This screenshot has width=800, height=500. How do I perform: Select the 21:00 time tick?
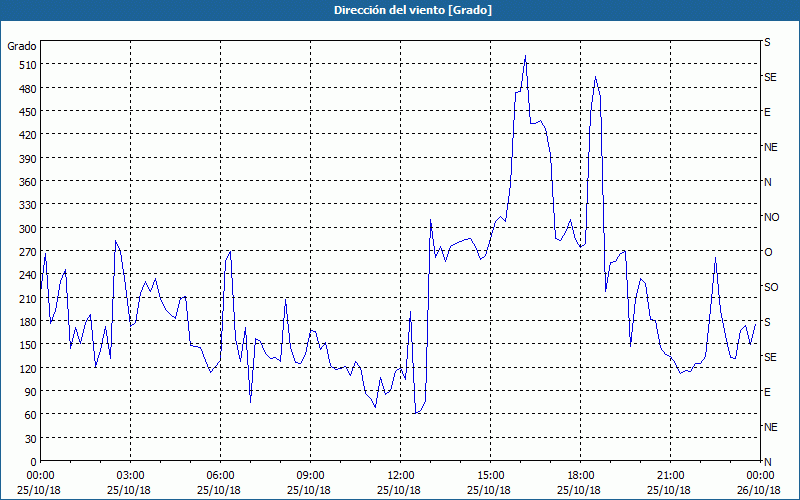[670, 476]
